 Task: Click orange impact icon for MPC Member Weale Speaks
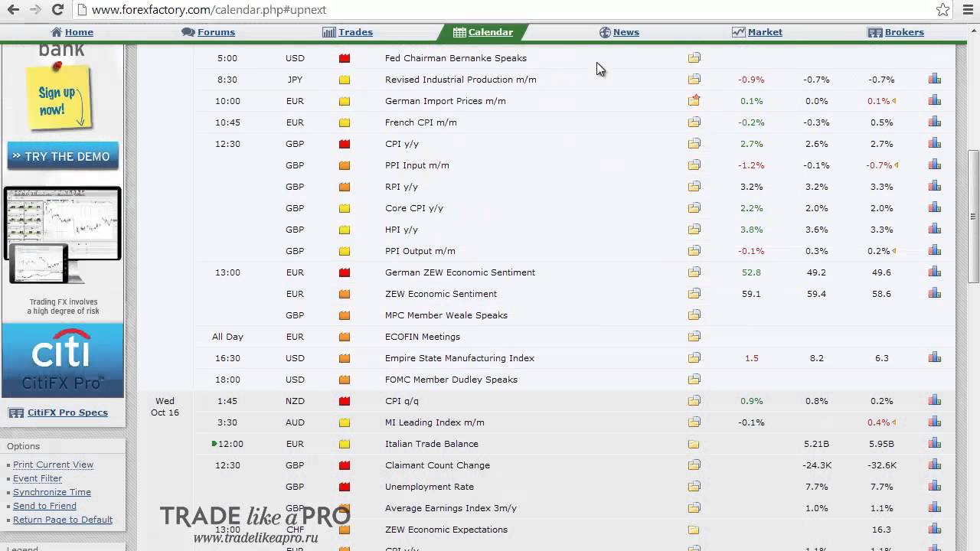(345, 315)
